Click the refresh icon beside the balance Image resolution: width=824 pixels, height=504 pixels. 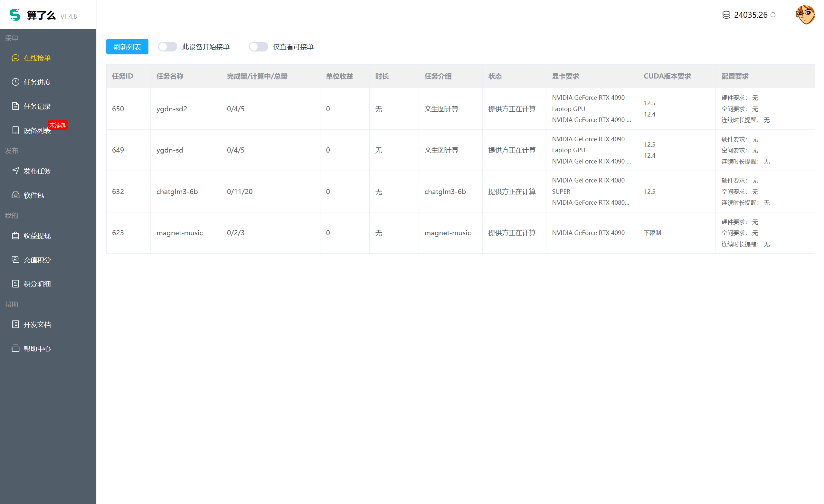(x=773, y=15)
